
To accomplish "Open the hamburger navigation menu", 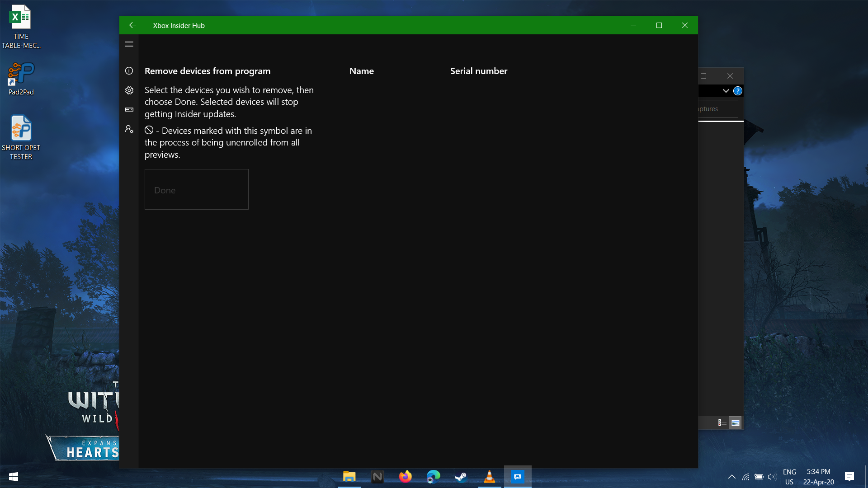I will pos(129,44).
